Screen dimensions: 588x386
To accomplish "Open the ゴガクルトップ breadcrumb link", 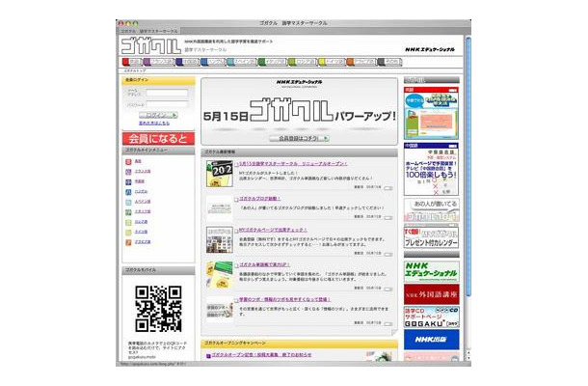I will [134, 70].
